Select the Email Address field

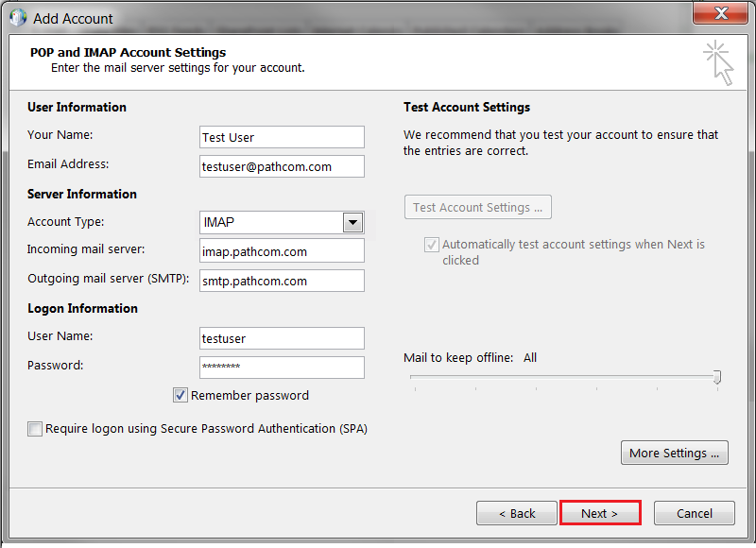pos(281,166)
